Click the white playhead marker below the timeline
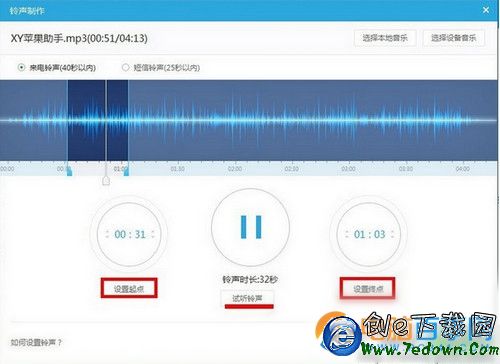Screen dimensions: 500x364 pyautogui.click(x=106, y=180)
